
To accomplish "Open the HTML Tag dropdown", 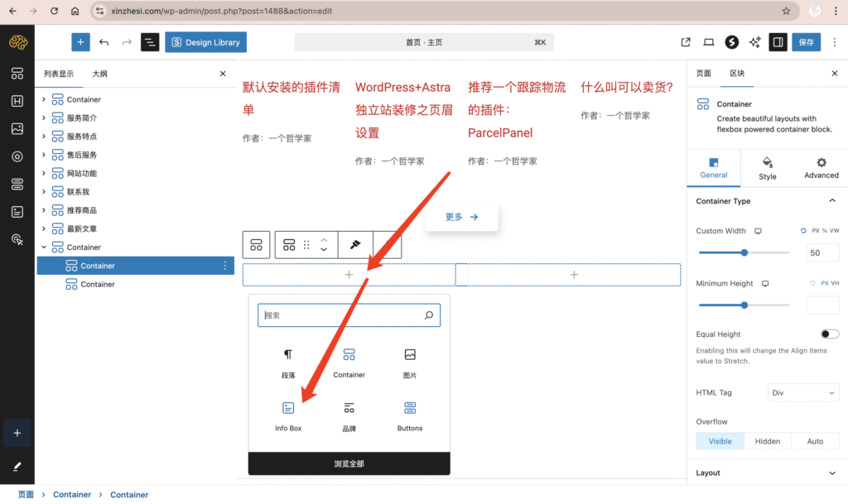I will tap(803, 393).
